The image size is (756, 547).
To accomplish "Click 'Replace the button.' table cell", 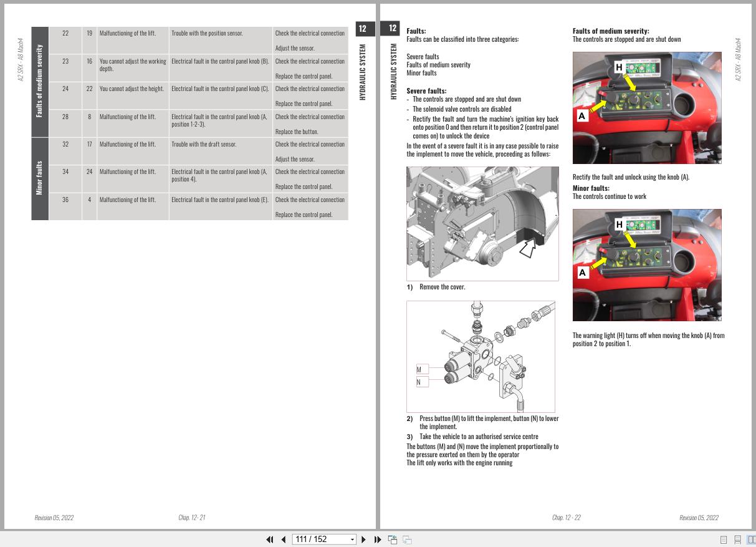I will pyautogui.click(x=297, y=132).
